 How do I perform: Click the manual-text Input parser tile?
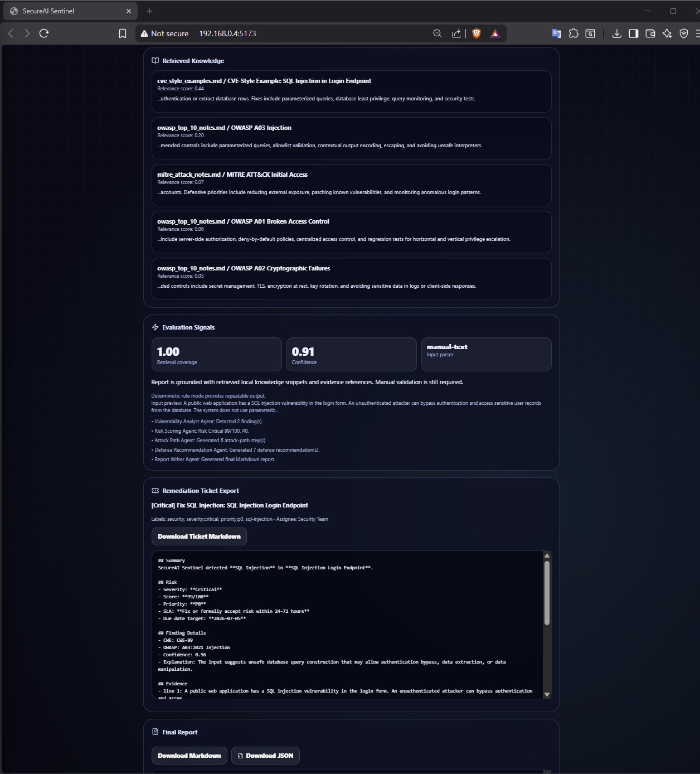click(x=487, y=355)
